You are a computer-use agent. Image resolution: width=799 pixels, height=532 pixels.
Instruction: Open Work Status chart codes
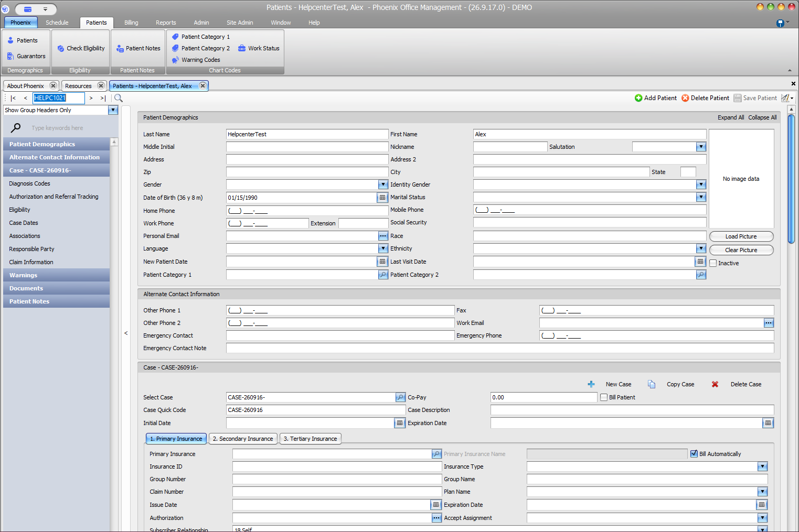(259, 48)
